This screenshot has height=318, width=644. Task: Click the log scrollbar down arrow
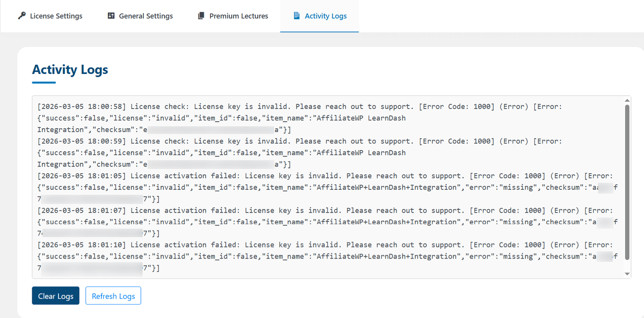click(x=627, y=274)
